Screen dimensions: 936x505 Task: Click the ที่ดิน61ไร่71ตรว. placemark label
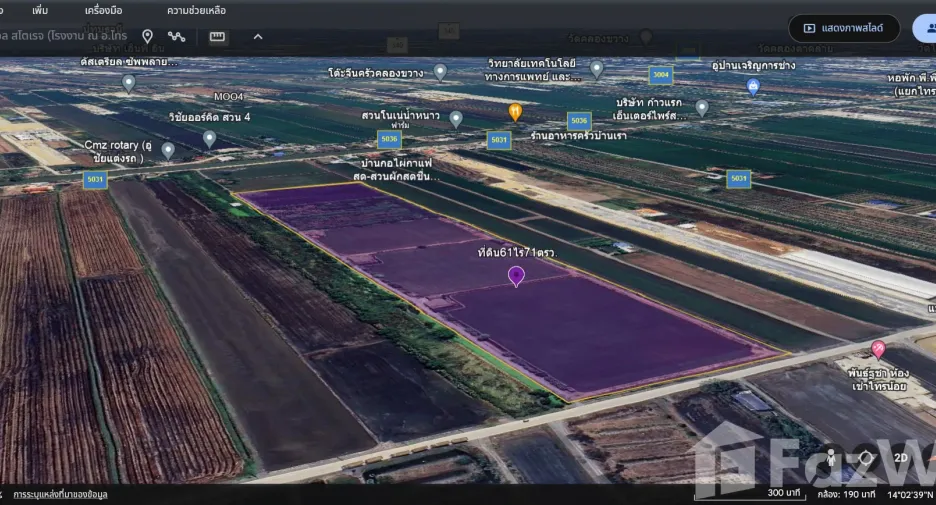pos(517,253)
